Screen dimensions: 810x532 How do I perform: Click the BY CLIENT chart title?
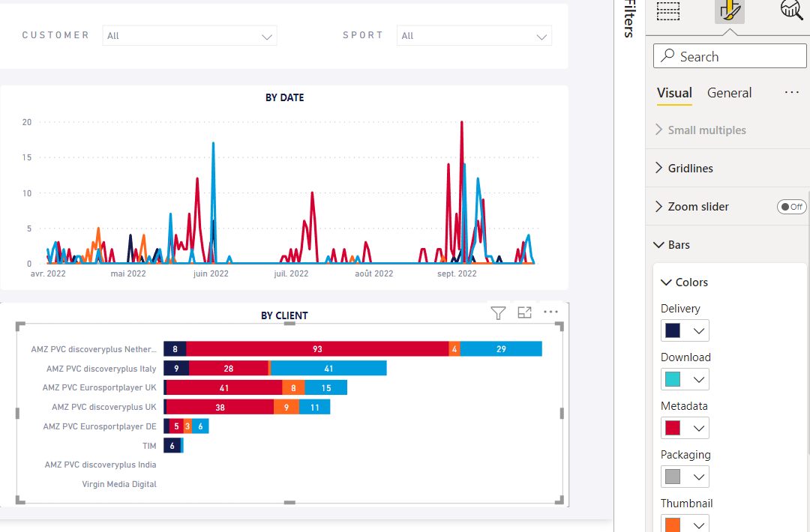pyautogui.click(x=284, y=315)
